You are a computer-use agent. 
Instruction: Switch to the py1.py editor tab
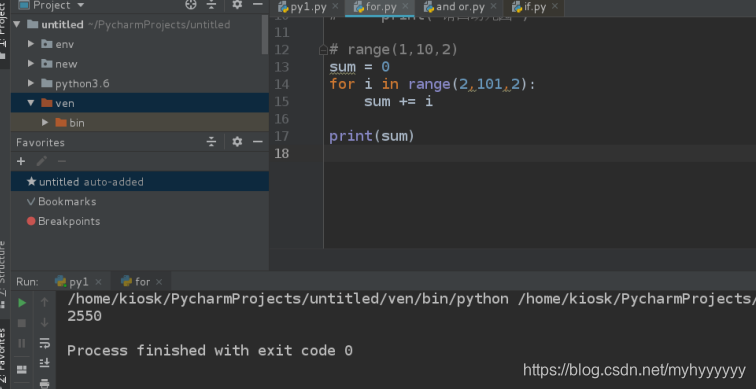click(x=309, y=7)
